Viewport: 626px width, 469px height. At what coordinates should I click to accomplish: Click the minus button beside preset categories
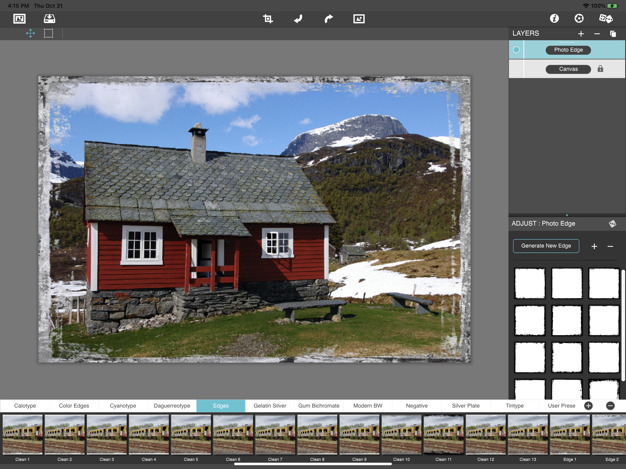tap(610, 406)
